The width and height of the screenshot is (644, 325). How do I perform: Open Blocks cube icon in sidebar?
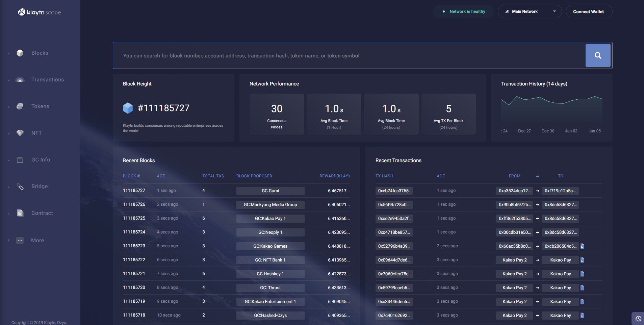(20, 53)
